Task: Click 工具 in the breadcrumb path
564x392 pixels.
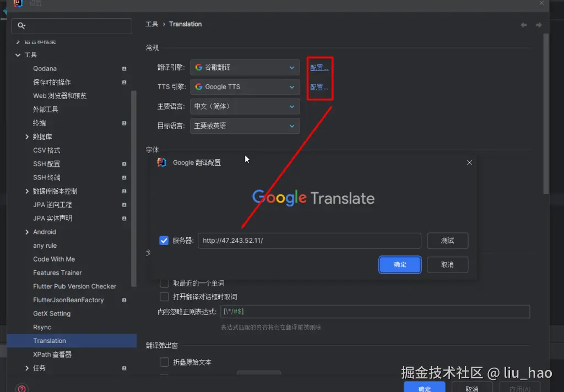Action: point(151,24)
